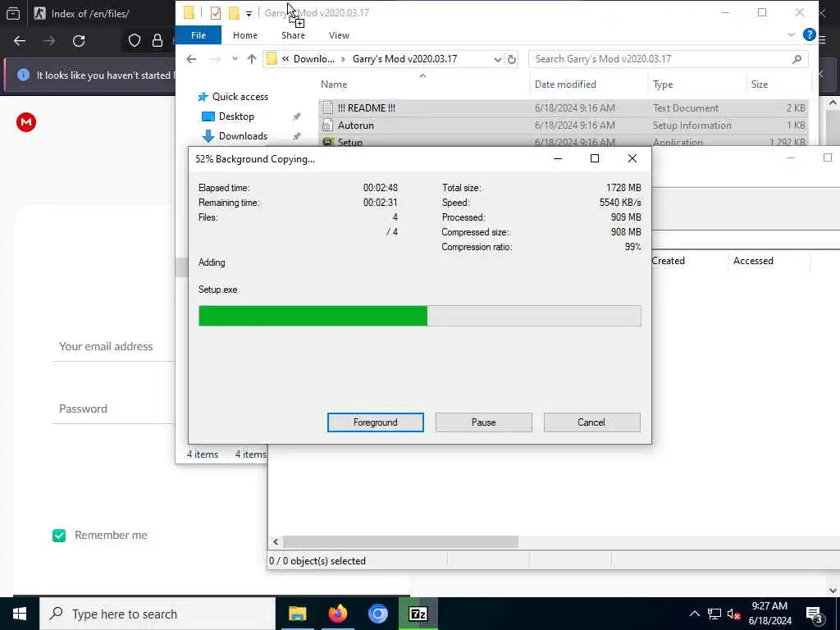Click the network tray icon

tap(714, 614)
